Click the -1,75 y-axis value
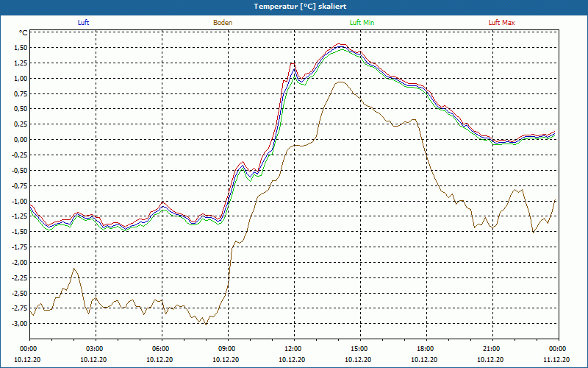This screenshot has height=368, width=588. coord(20,247)
